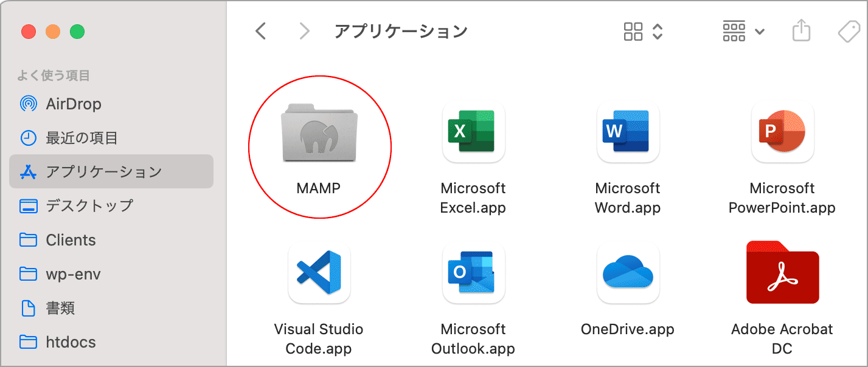Select the Microsoft PowerPoint app icon
The image size is (868, 367).
(782, 132)
